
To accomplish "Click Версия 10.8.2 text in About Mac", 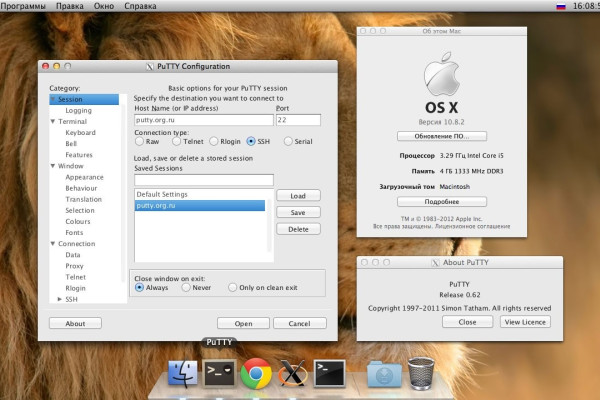I will pyautogui.click(x=441, y=122).
